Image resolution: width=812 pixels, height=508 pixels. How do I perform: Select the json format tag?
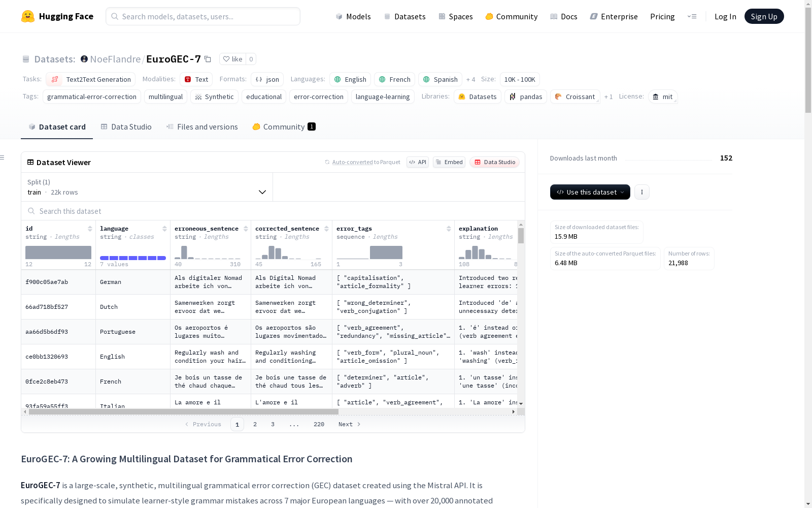point(267,79)
